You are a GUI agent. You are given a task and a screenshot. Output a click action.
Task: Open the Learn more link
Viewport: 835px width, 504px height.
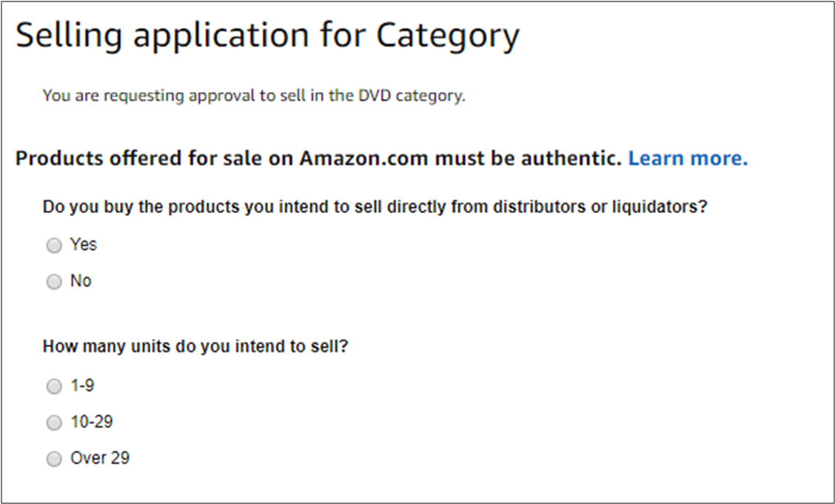point(688,158)
